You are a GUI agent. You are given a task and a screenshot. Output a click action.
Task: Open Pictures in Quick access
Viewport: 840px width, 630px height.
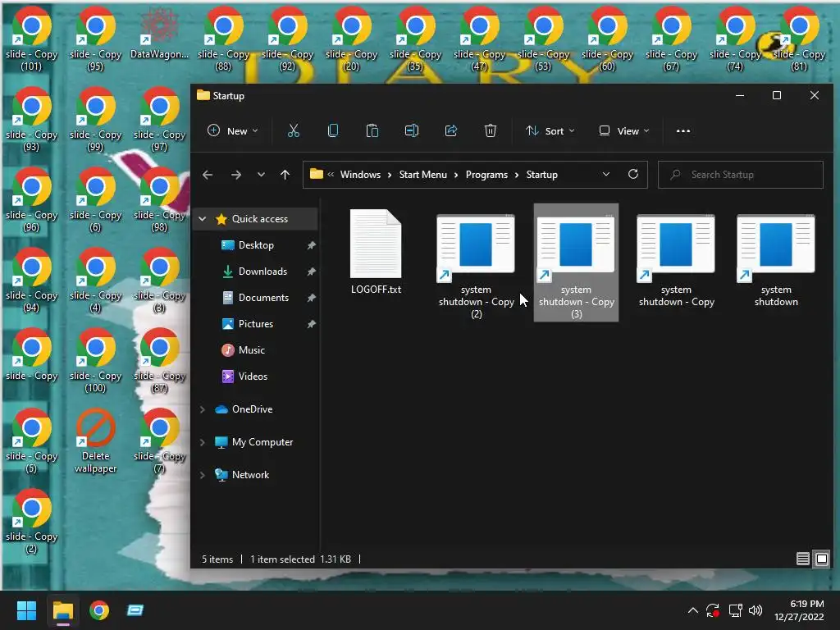[x=256, y=323]
